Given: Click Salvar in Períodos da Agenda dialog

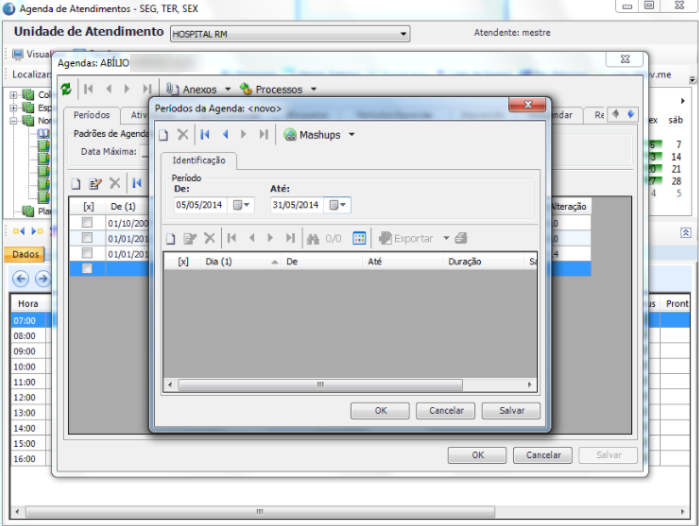Looking at the screenshot, I should pyautogui.click(x=511, y=411).
